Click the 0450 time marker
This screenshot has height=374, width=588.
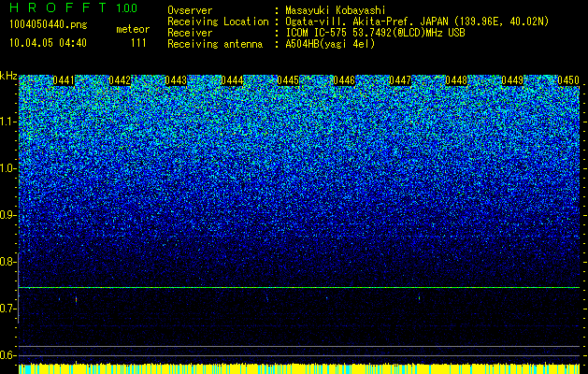pos(568,80)
